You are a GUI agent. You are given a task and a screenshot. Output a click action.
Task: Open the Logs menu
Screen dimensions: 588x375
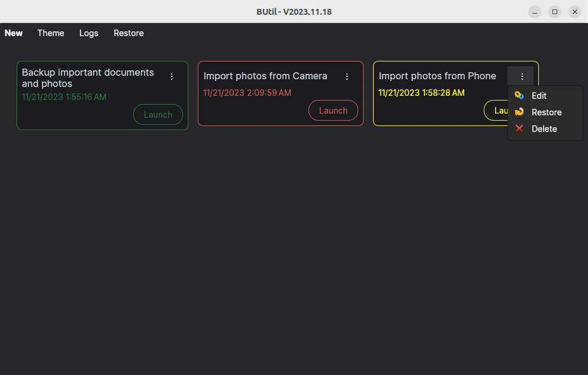89,33
